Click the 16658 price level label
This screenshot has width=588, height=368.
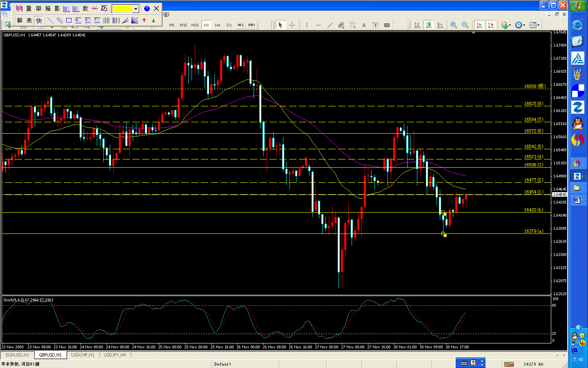coord(534,86)
